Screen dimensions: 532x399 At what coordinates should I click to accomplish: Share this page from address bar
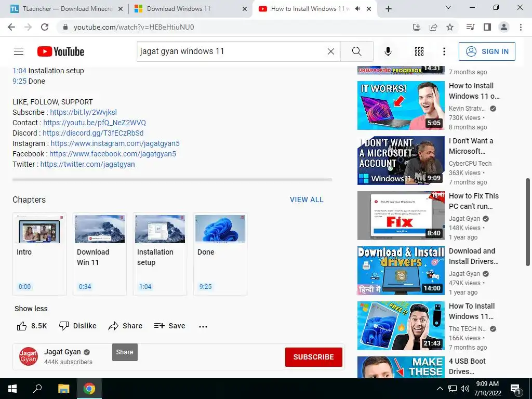(x=433, y=27)
